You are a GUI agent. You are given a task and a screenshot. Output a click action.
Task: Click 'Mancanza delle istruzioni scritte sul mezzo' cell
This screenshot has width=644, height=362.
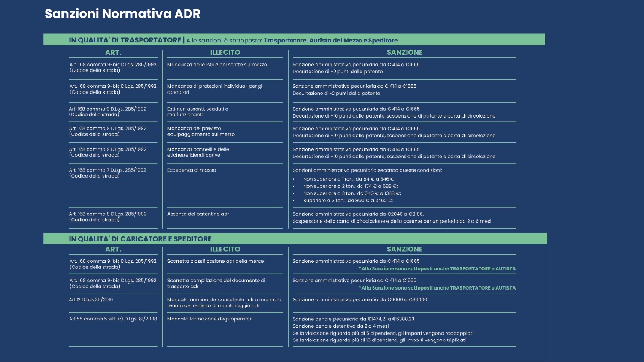click(217, 65)
